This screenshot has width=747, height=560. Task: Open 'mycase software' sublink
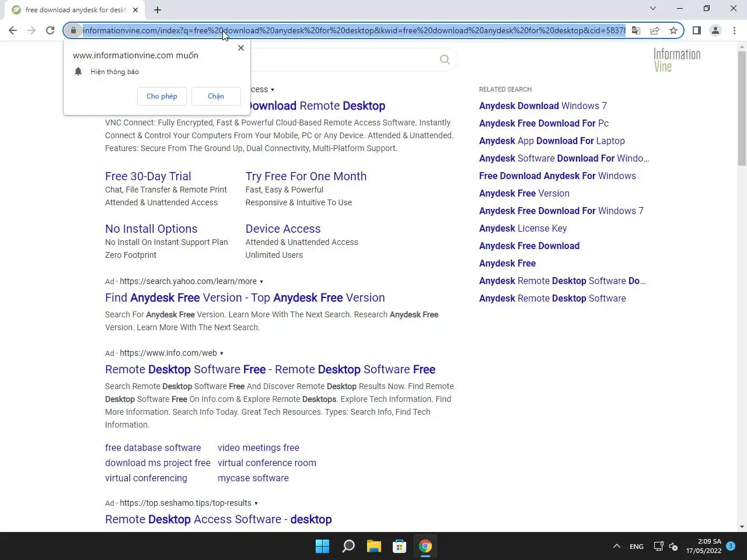click(x=253, y=478)
